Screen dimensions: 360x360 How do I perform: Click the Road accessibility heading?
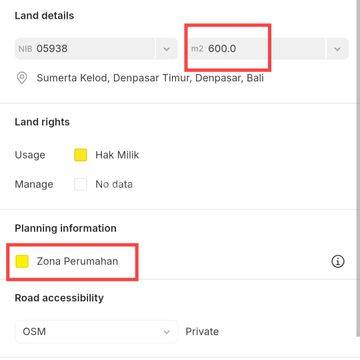(x=59, y=298)
